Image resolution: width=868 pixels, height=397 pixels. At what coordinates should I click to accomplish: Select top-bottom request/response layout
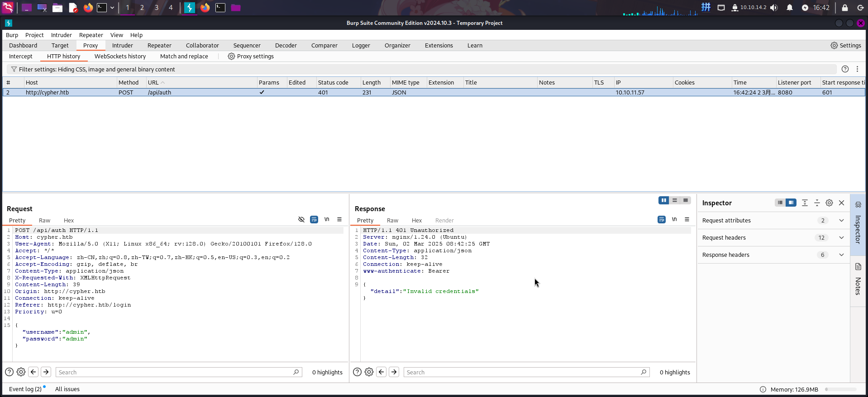[x=675, y=200]
